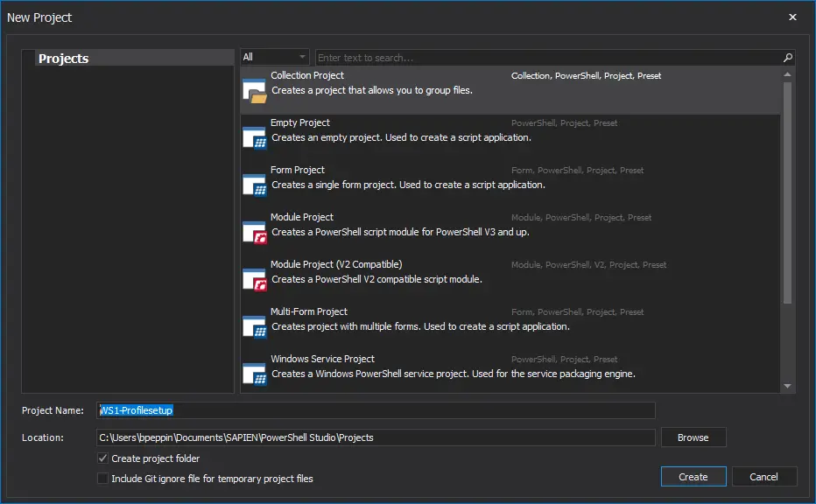Screen dimensions: 816x504
Task: Select Module Project (V2 Compatible) title
Action: 336,265
